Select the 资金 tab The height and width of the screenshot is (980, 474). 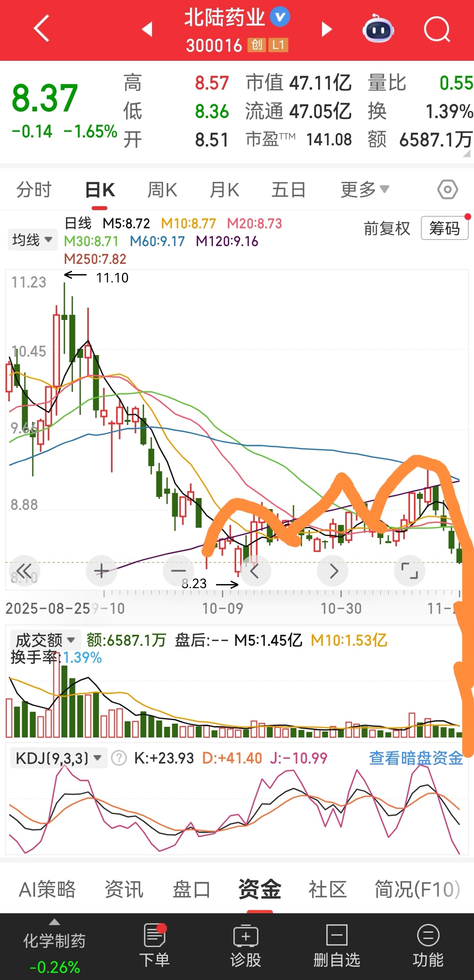click(260, 890)
